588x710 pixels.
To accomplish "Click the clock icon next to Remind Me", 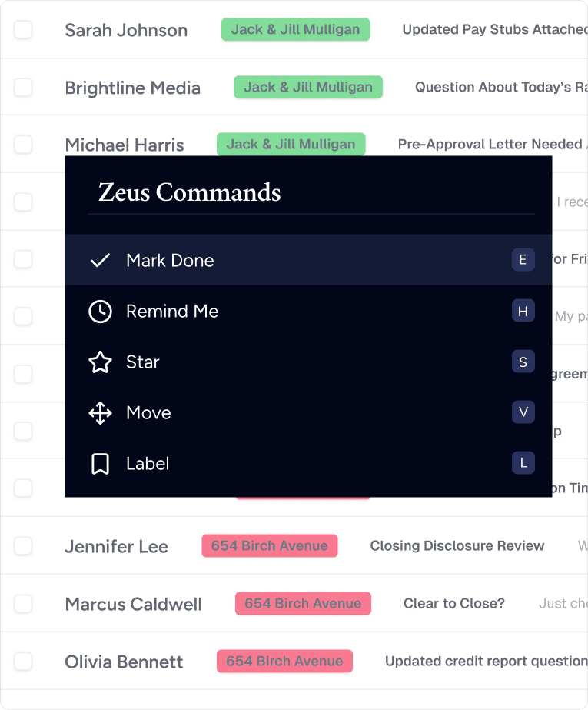I will 100,311.
